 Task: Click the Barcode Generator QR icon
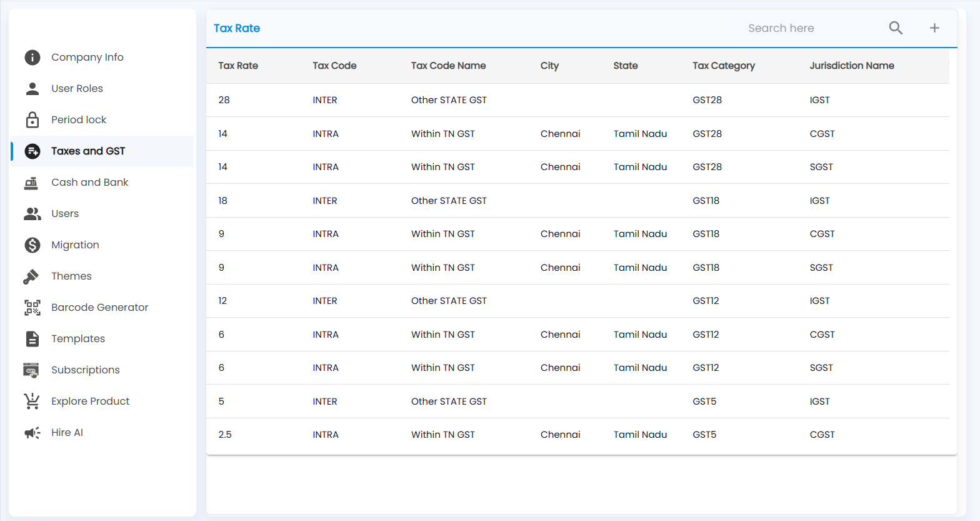coord(32,308)
